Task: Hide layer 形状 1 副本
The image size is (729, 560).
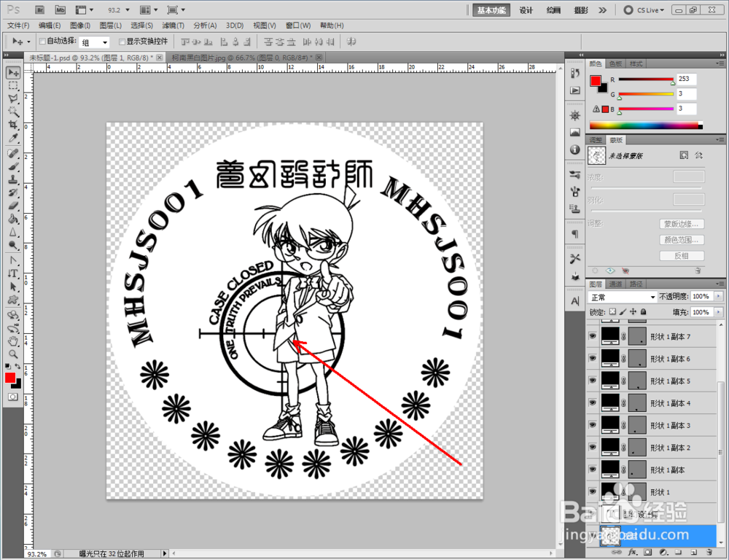Action: click(592, 470)
